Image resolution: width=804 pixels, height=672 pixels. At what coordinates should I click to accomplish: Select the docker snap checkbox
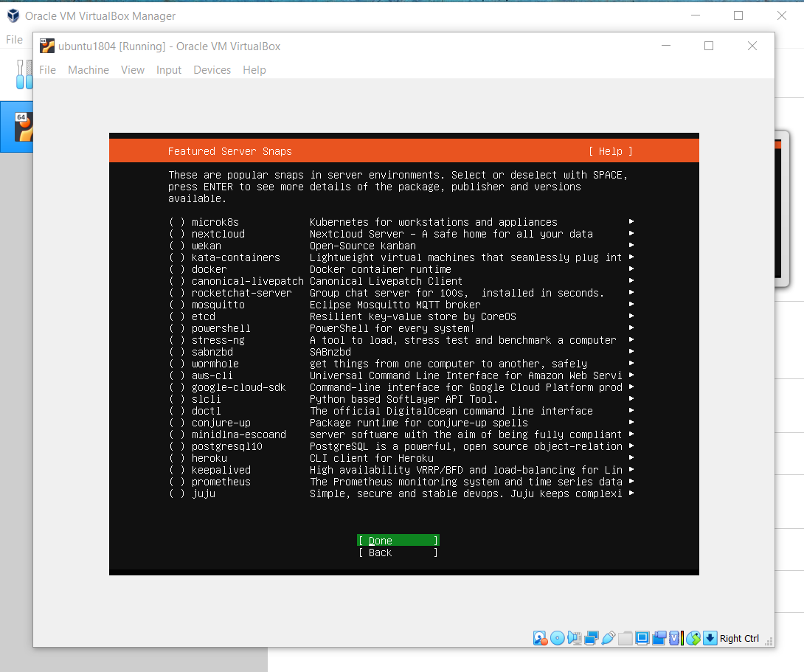pos(177,269)
